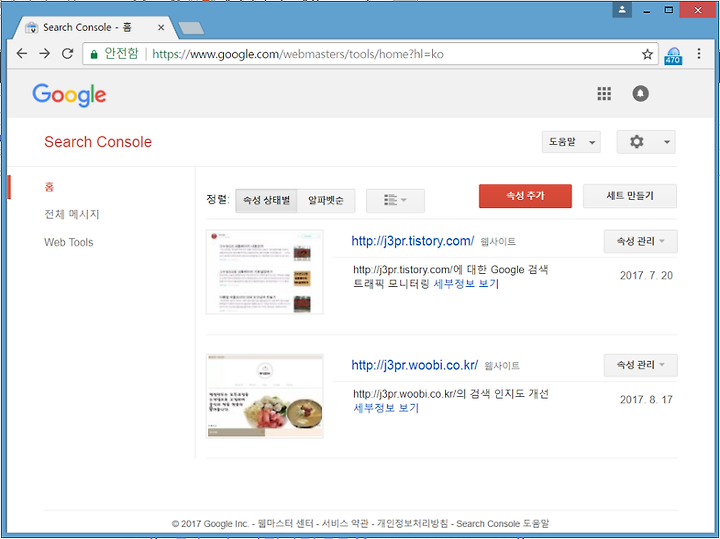Open the Chrome profile person icon
The width and height of the screenshot is (720, 539).
622,9
